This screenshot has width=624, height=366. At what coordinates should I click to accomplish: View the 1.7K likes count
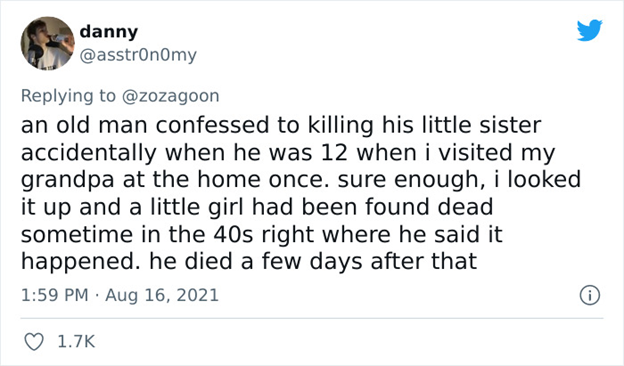pos(76,342)
